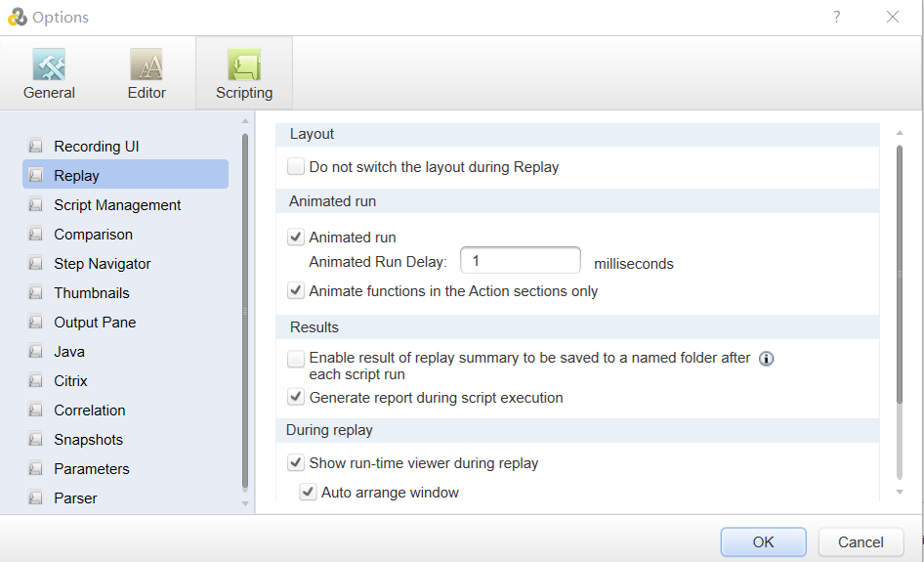
Task: Click the icon beside Thumbnails
Action: point(35,292)
